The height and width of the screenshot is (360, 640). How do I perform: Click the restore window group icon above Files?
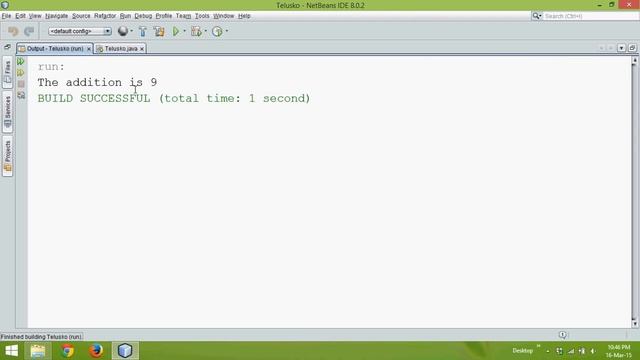click(7, 47)
